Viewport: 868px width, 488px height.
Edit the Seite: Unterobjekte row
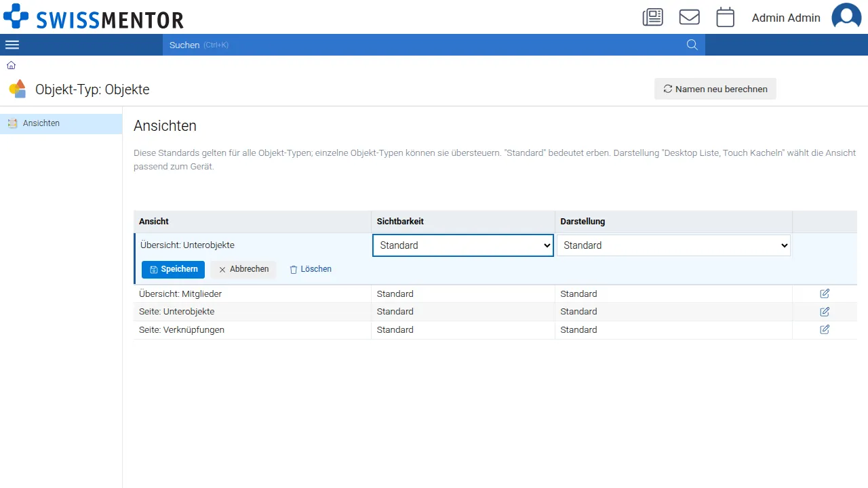click(x=825, y=312)
